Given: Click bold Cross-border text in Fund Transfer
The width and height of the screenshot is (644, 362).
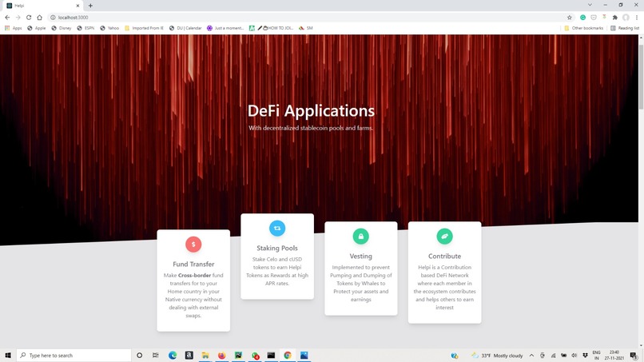Looking at the screenshot, I should (x=195, y=276).
